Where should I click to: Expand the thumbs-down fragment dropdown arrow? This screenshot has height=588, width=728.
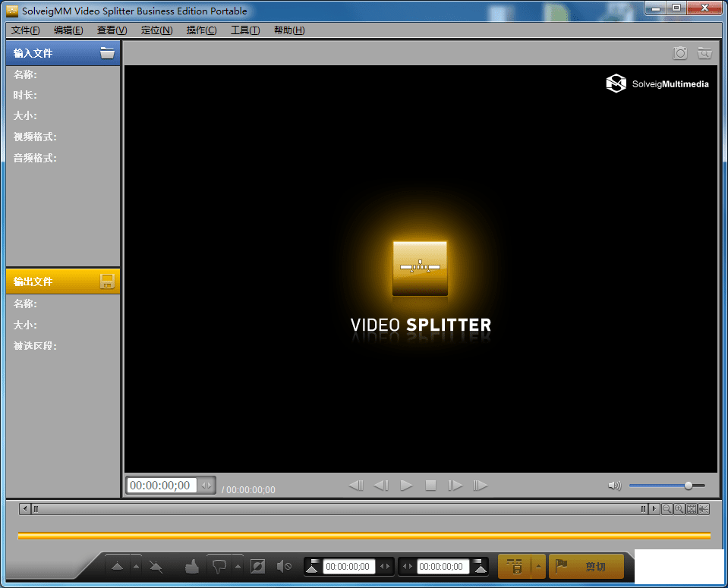[238, 566]
